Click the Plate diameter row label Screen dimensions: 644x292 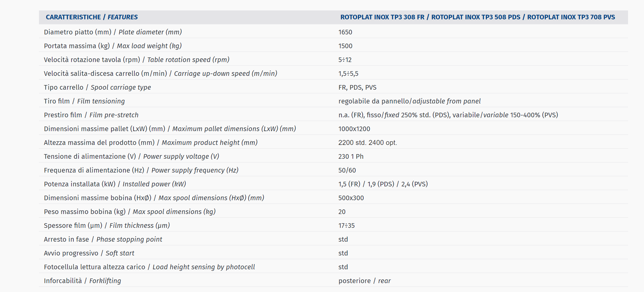(x=113, y=32)
